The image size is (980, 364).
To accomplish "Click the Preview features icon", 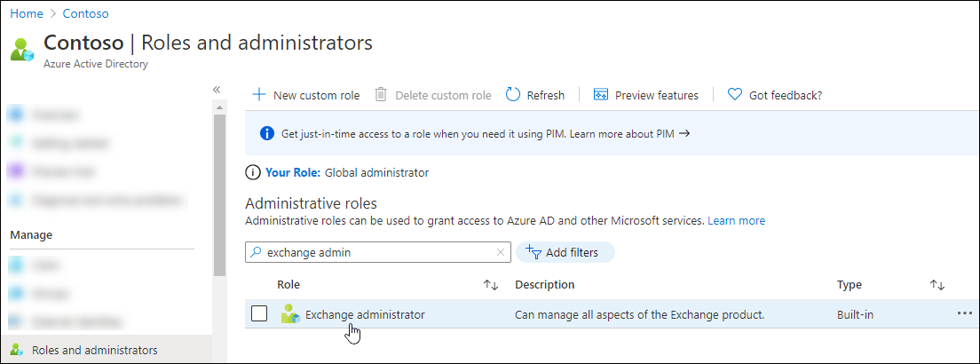I will pos(601,95).
